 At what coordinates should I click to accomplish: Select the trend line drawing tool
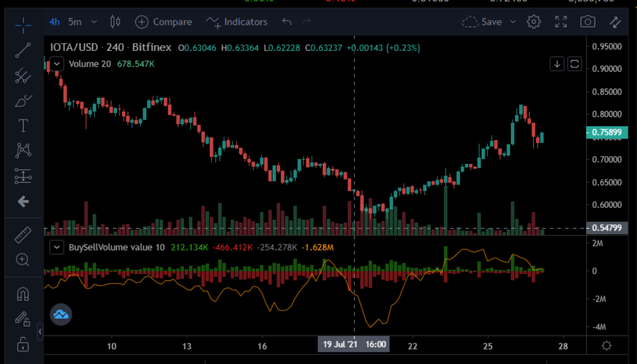[23, 50]
